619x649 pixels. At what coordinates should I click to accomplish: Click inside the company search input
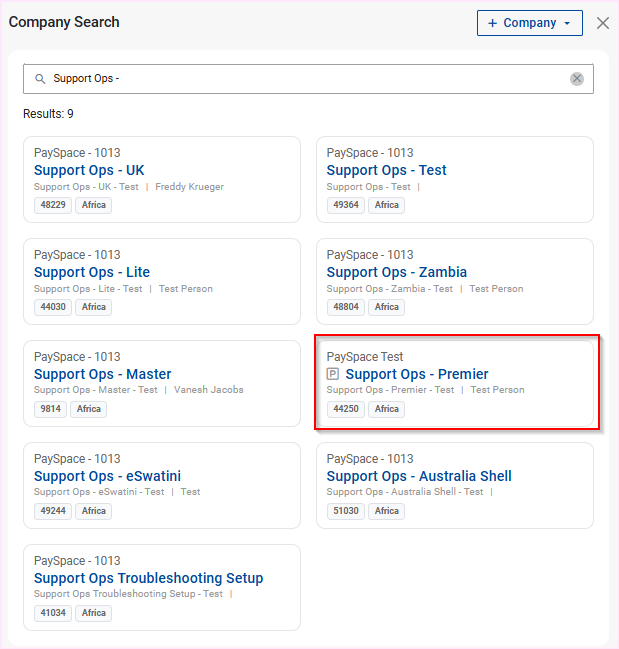pyautogui.click(x=300, y=79)
